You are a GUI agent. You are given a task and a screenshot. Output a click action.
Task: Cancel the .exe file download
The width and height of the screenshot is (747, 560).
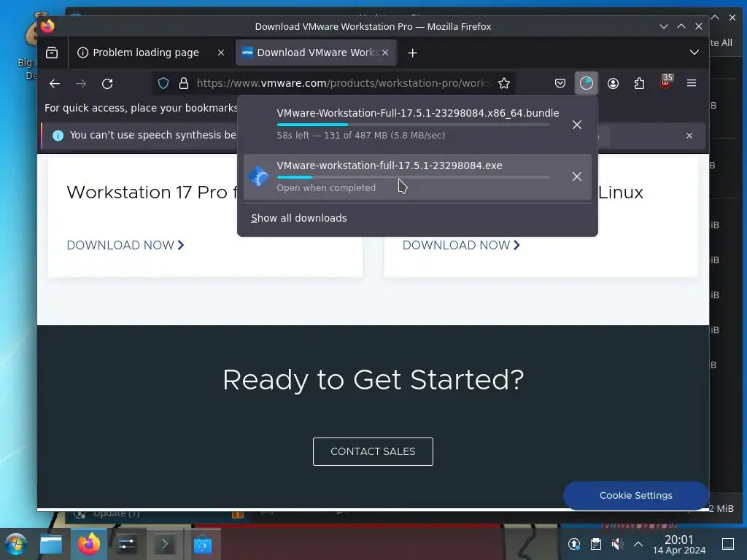(577, 176)
